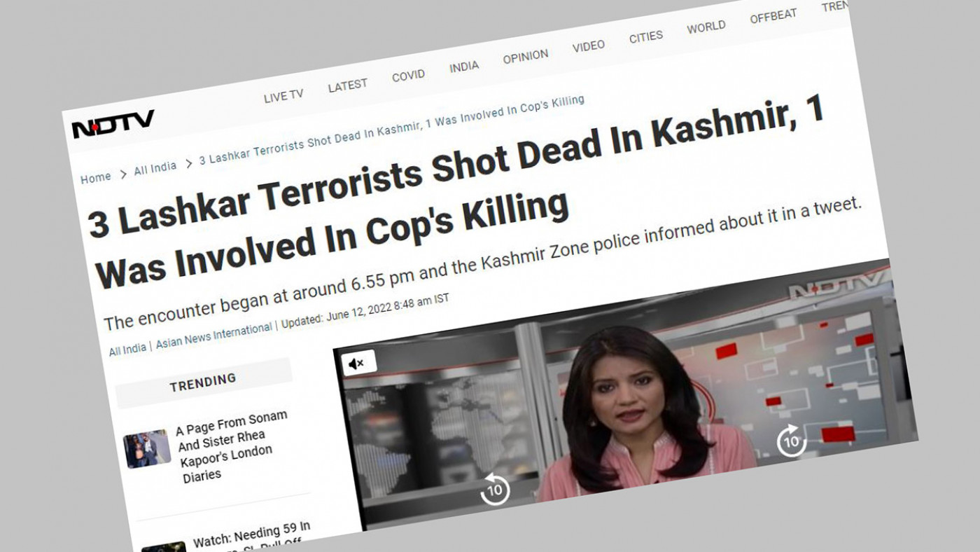The width and height of the screenshot is (980, 552).
Task: Rewind video 10 seconds
Action: [x=495, y=490]
